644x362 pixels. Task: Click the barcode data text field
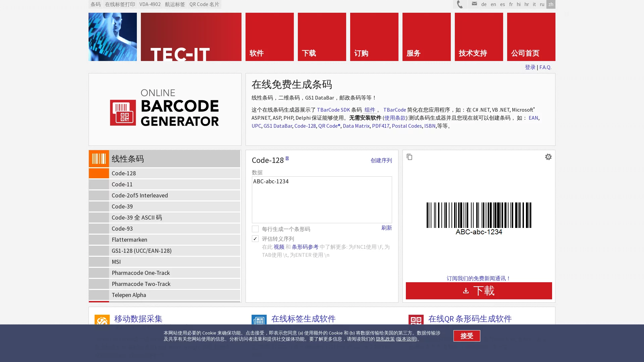coord(322,200)
